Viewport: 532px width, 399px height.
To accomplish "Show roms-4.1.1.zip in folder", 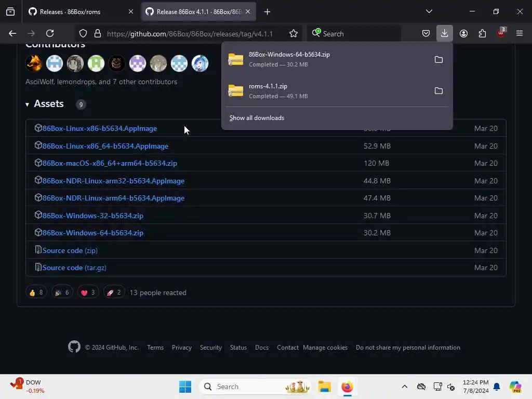I will (438, 91).
